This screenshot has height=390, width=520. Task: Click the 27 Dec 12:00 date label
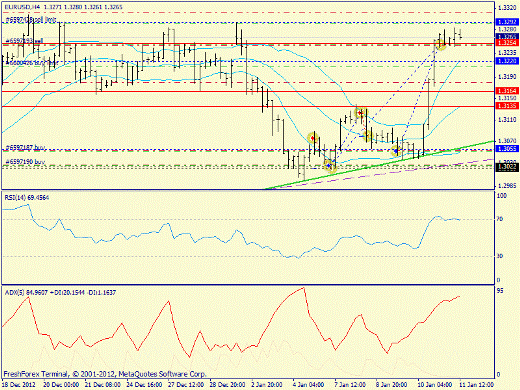[x=186, y=384]
